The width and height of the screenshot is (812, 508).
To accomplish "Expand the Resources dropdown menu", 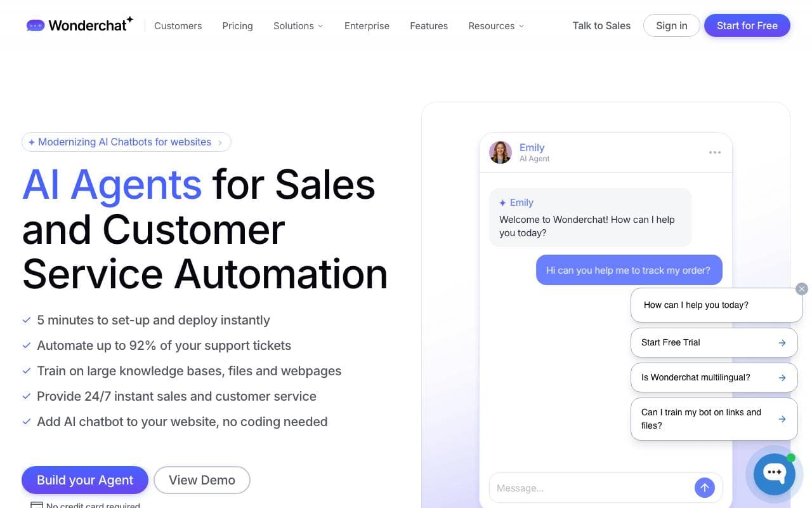I will click(496, 26).
